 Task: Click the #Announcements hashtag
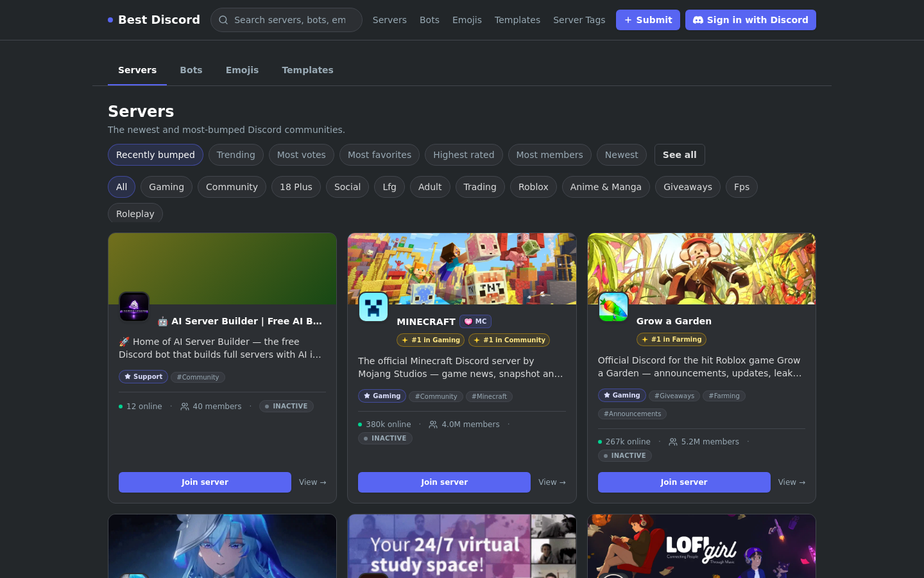pos(632,414)
